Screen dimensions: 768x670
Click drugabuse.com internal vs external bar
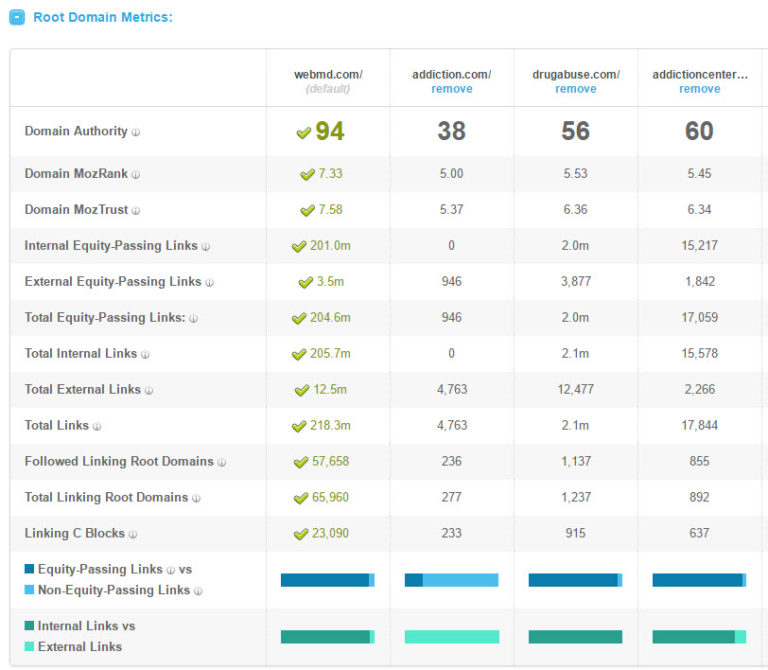(x=576, y=637)
